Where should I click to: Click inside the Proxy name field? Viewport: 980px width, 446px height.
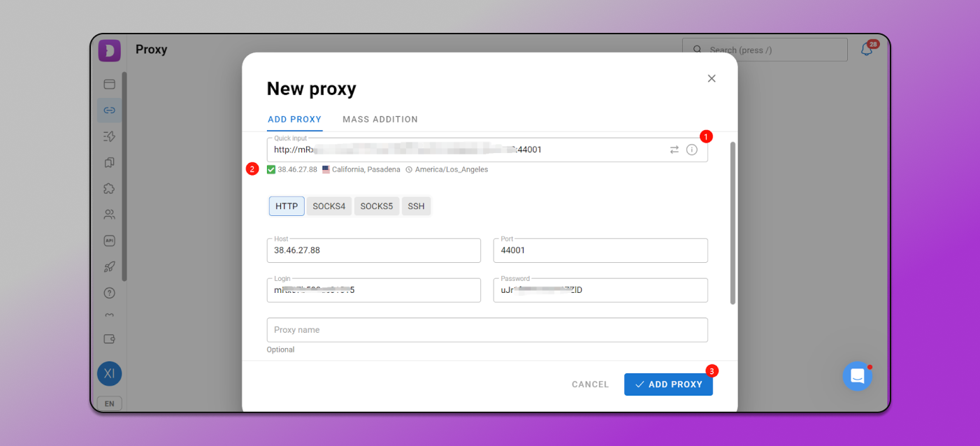(487, 329)
